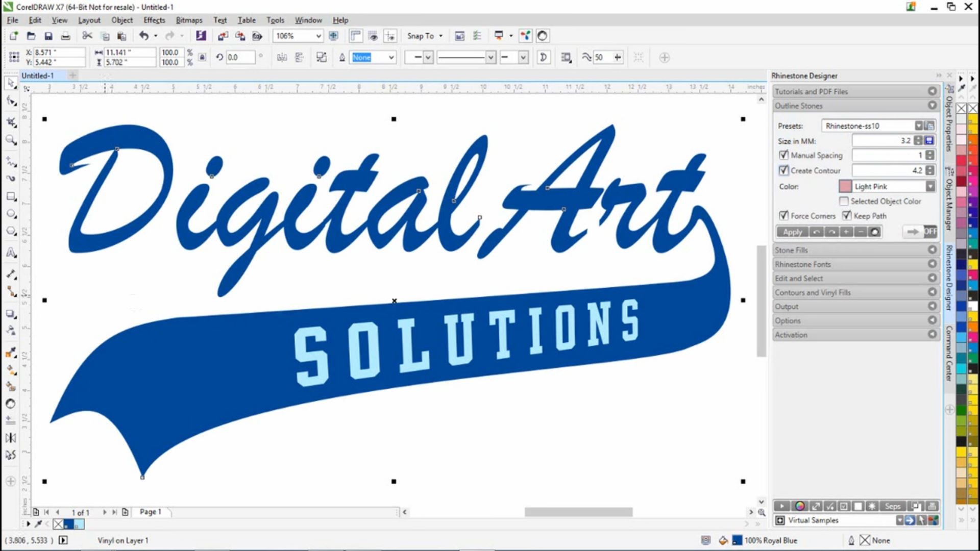
Task: Click the New document icon
Action: point(14,36)
